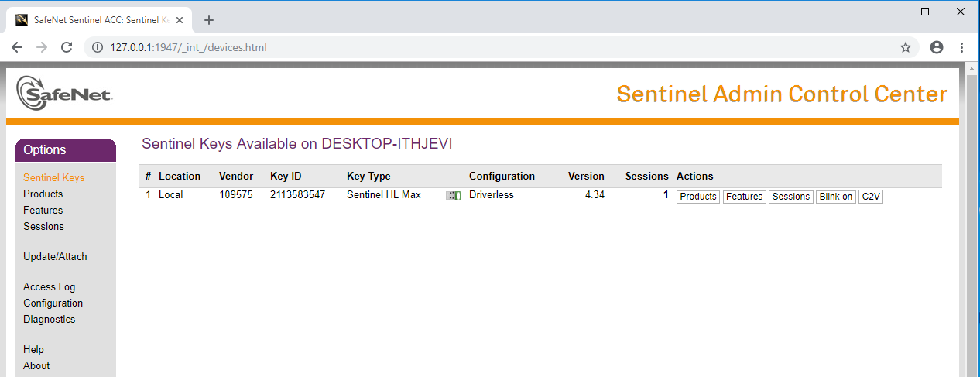Minimize the browser window
The image size is (980, 377).
point(889,12)
